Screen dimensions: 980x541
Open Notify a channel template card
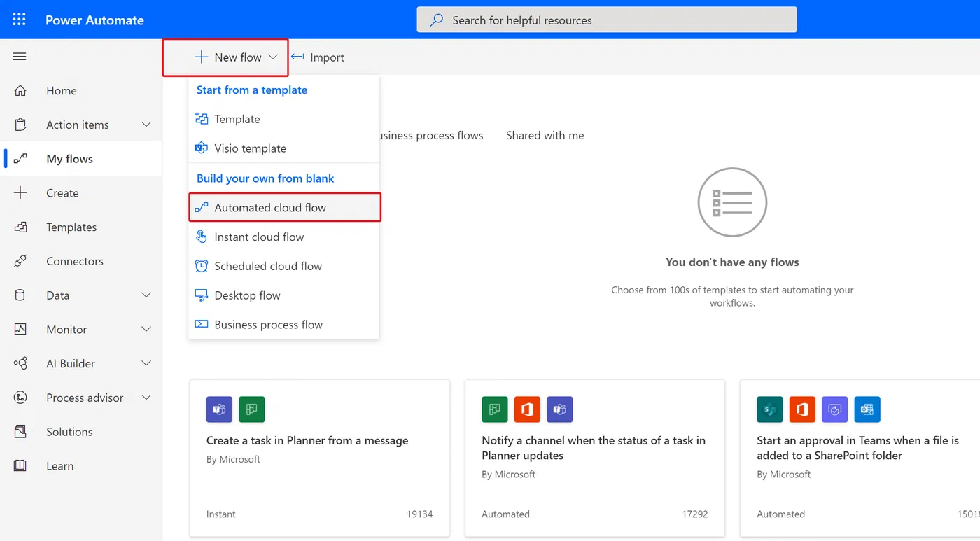(x=595, y=458)
